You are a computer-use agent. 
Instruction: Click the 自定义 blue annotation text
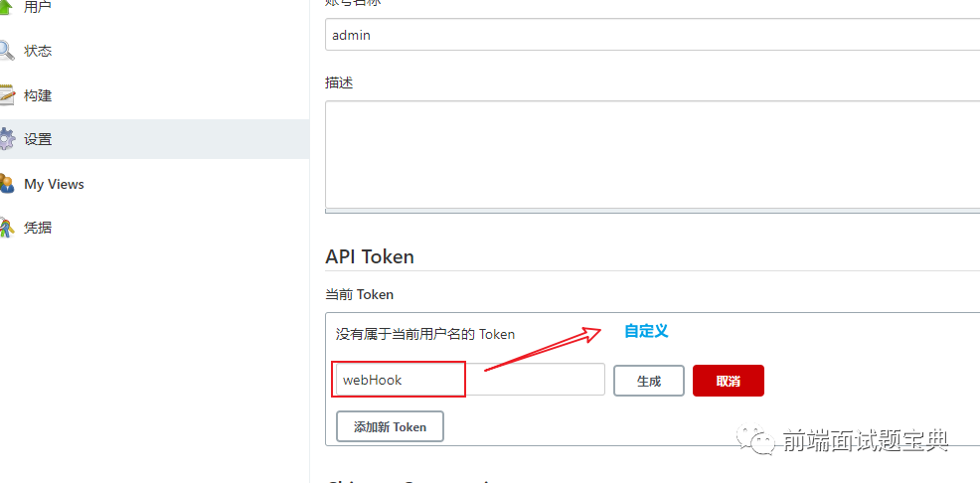[646, 331]
